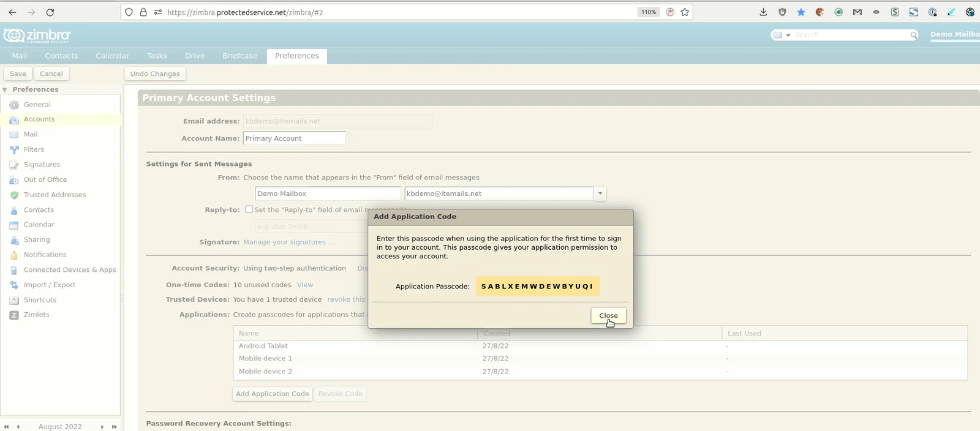This screenshot has height=431, width=980.
Task: Click Gmail envelope extension icon
Action: 858,12
